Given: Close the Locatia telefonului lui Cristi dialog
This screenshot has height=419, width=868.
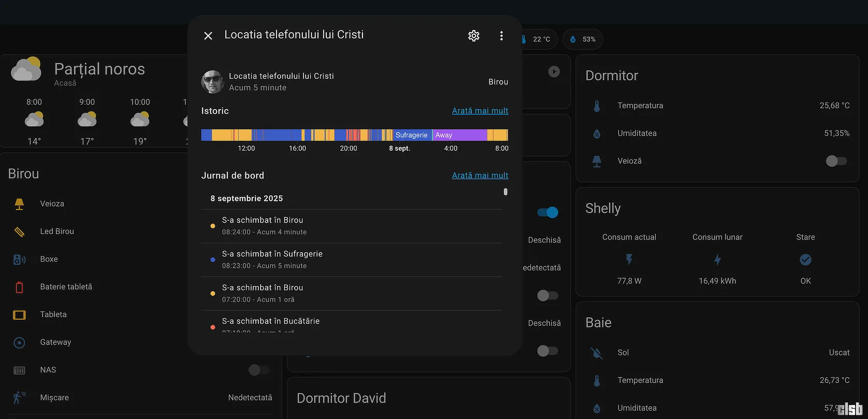Looking at the screenshot, I should click(208, 36).
